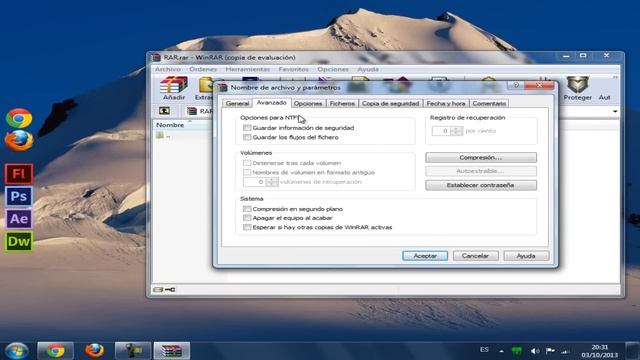This screenshot has width=640, height=360.
Task: Click the ES language indicator
Action: click(484, 350)
